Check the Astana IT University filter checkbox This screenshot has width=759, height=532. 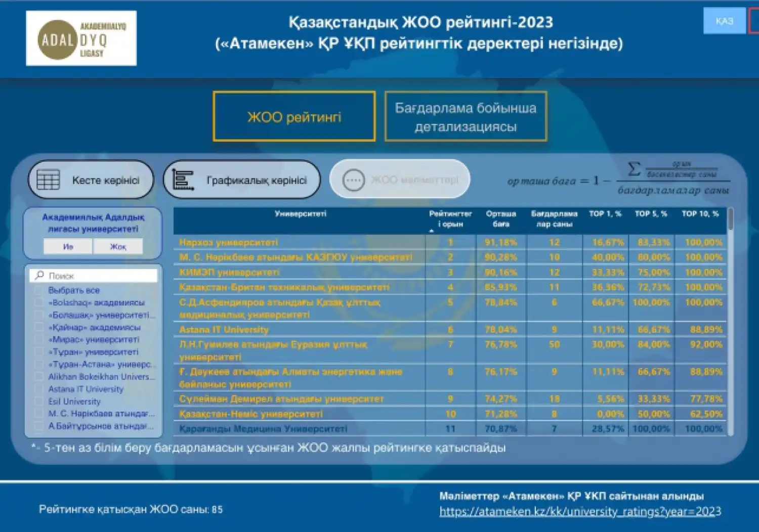tap(38, 389)
